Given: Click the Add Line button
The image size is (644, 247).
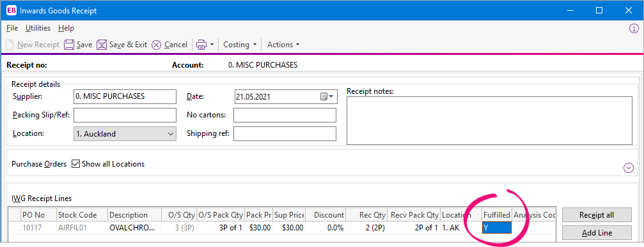Looking at the screenshot, I should [x=597, y=233].
